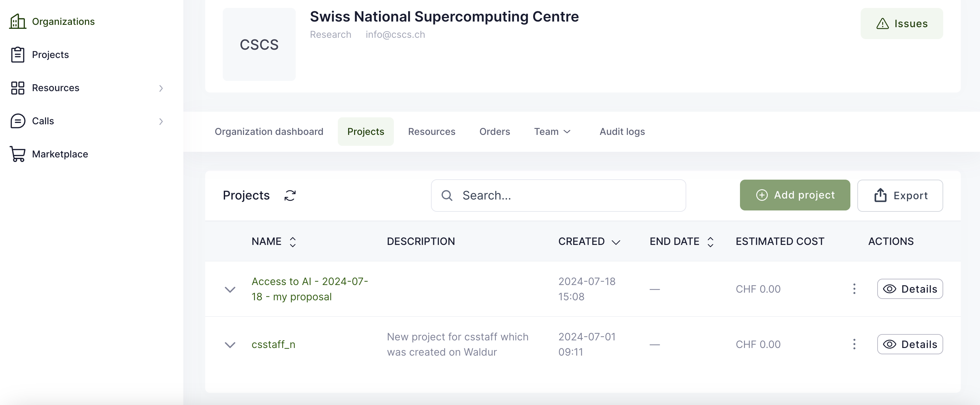Open the Audit logs tab
This screenshot has height=405, width=980.
(x=622, y=132)
